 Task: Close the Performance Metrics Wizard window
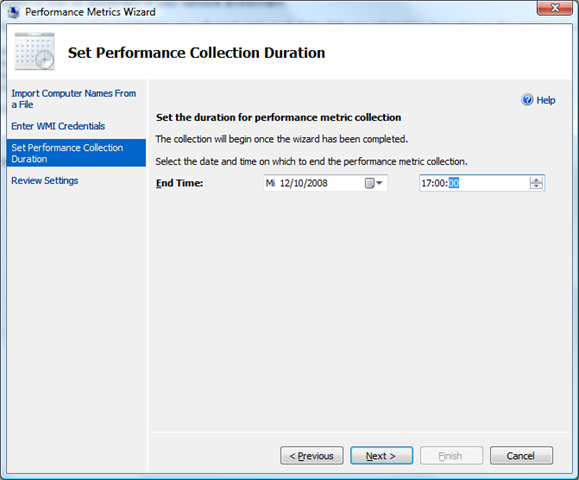(x=554, y=7)
